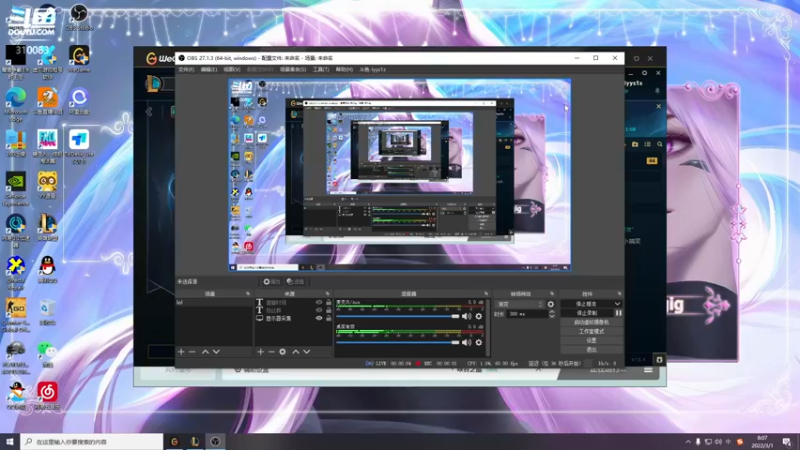Click the Stop Recording button
The width and height of the screenshot is (800, 450).
click(587, 313)
